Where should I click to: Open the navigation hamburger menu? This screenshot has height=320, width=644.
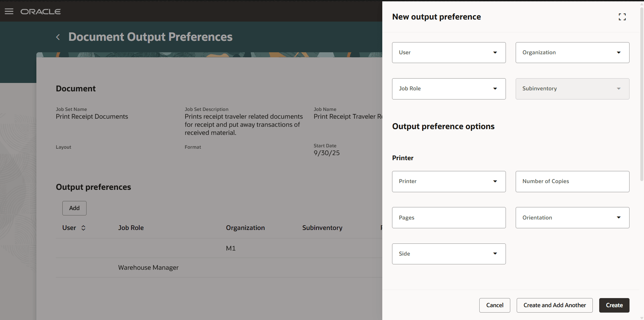click(9, 11)
